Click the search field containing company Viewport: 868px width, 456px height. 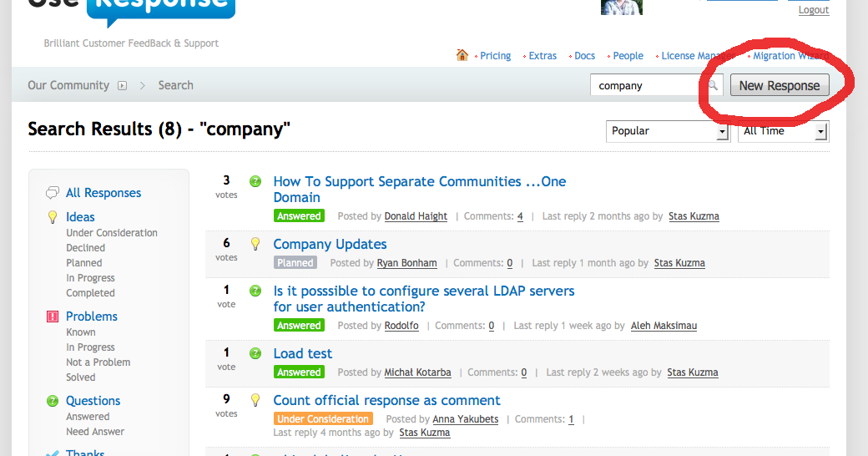[648, 85]
